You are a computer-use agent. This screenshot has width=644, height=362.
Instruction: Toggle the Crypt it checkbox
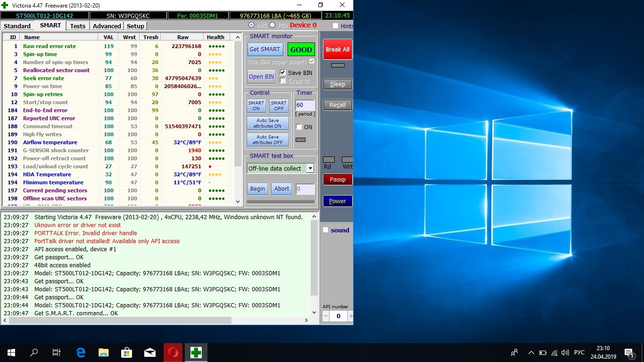(x=282, y=81)
